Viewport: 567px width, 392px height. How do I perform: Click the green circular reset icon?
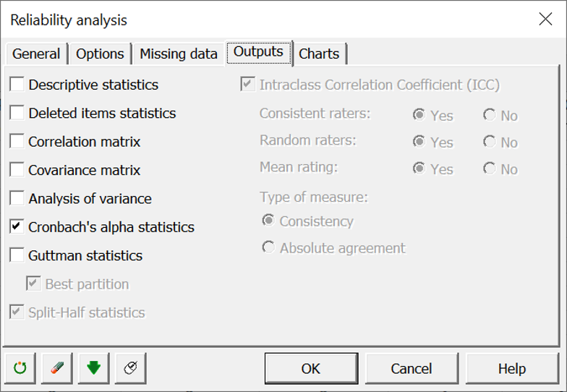20,368
